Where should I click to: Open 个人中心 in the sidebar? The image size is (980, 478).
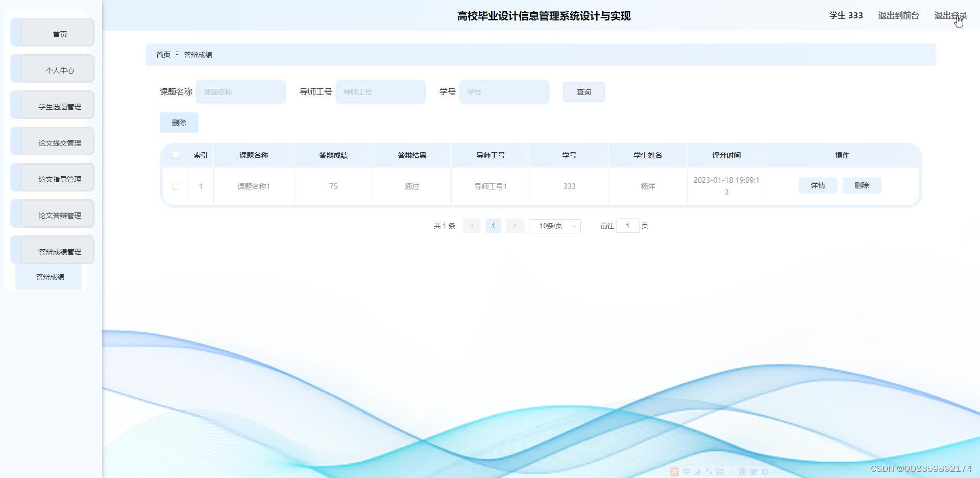point(52,69)
